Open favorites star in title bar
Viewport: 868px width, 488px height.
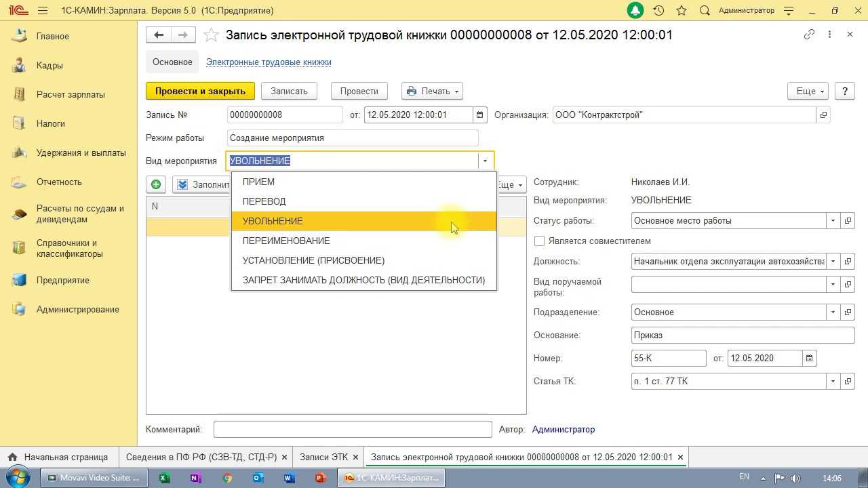coord(682,11)
